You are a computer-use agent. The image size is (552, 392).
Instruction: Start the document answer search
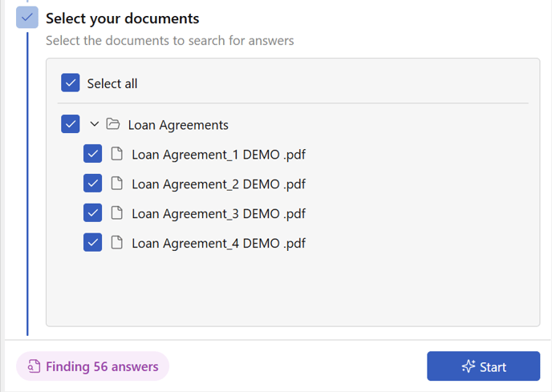(x=483, y=366)
